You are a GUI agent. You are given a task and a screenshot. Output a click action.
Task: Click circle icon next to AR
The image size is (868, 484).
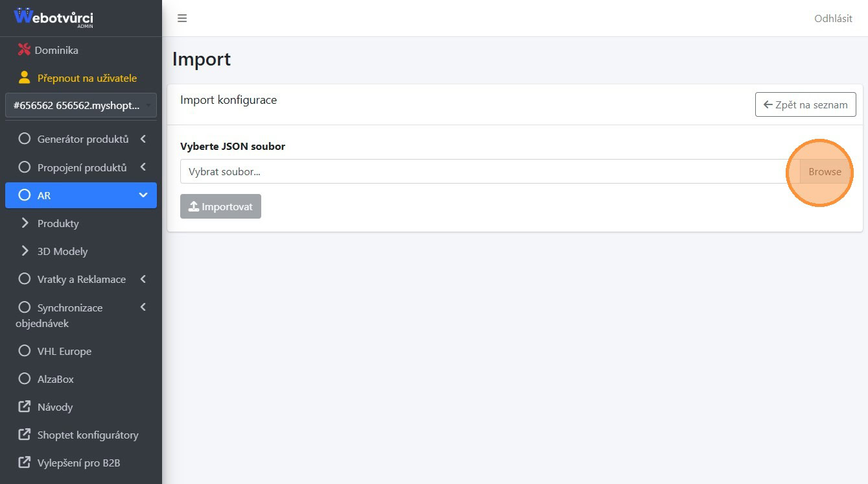tap(25, 195)
